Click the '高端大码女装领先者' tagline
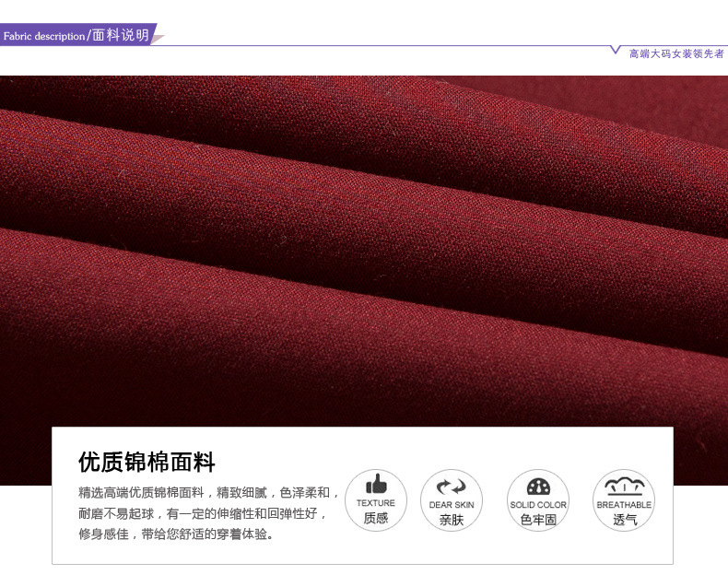This screenshot has height=575, width=728. point(676,53)
